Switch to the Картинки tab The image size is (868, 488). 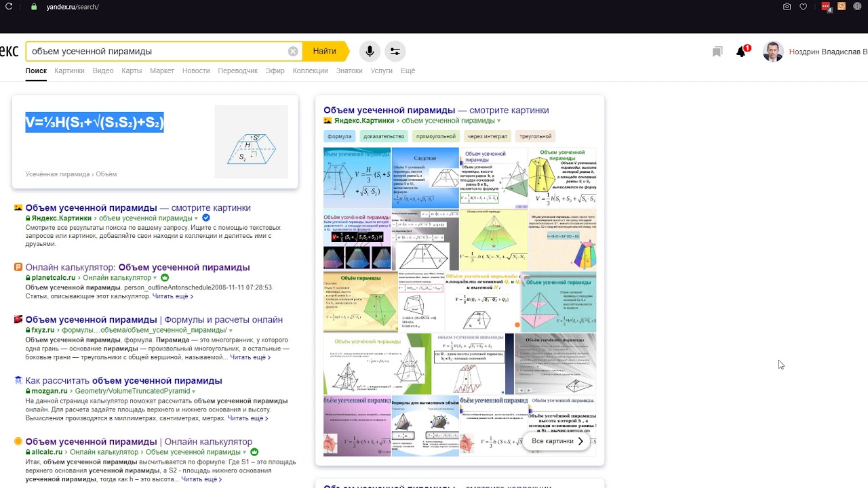point(69,70)
